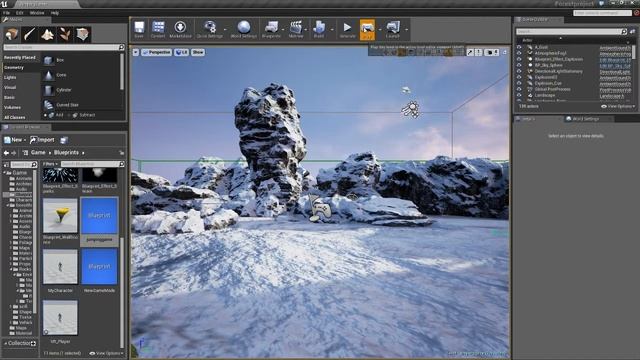Open the Edit menu
The height and width of the screenshot is (360, 640).
pos(19,13)
